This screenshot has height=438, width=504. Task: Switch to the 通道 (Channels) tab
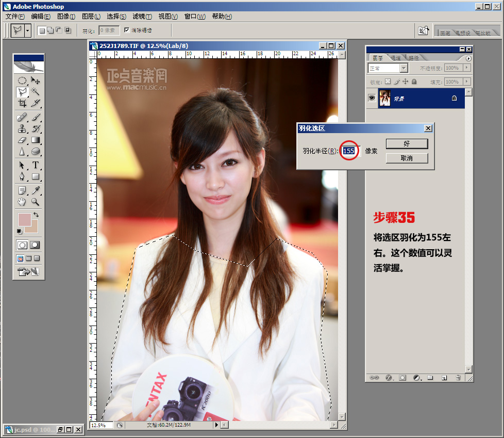pyautogui.click(x=396, y=58)
